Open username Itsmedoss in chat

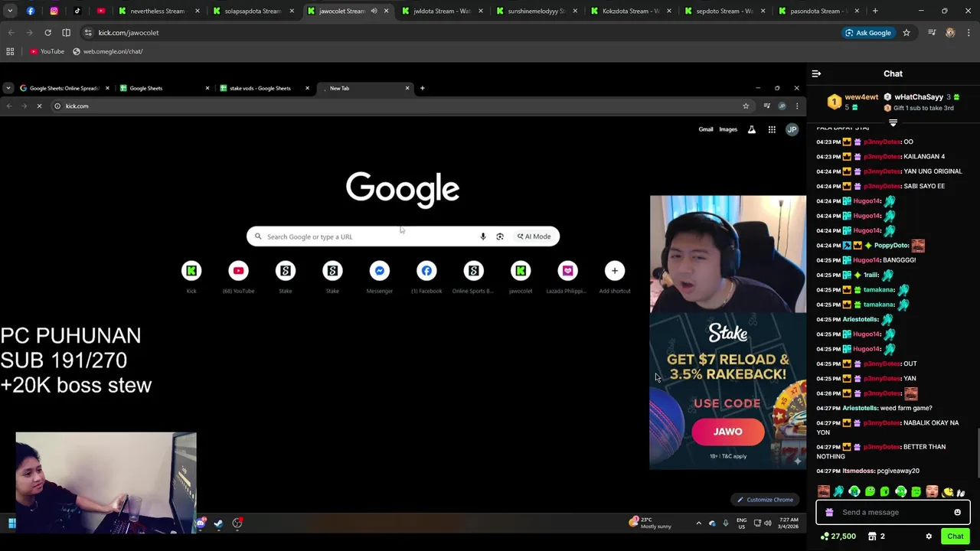pyautogui.click(x=858, y=471)
